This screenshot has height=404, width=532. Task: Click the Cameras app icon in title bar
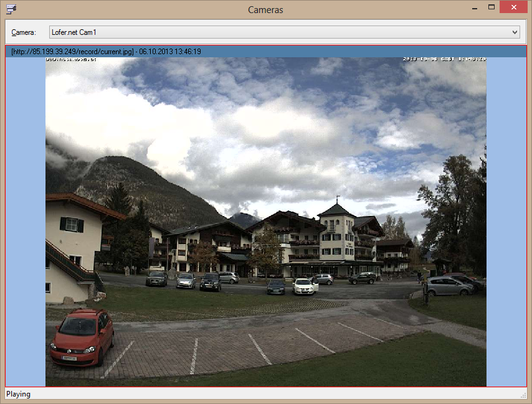tap(11, 9)
